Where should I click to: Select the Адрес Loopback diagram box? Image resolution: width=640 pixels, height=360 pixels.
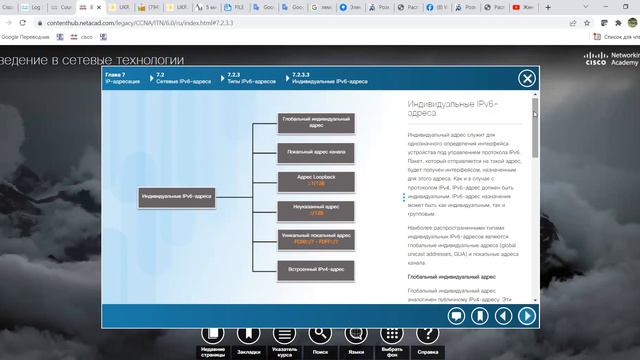(x=316, y=182)
